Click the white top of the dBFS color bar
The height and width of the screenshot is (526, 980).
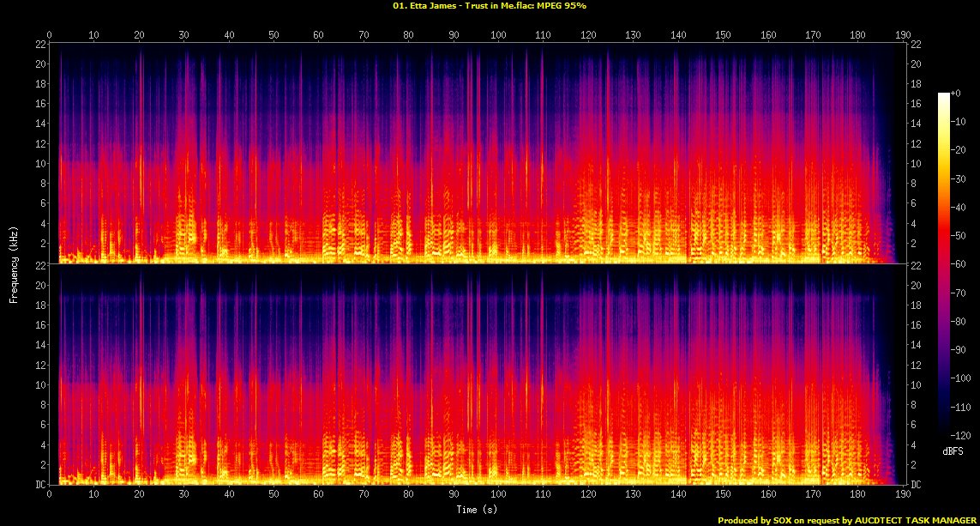tap(944, 97)
